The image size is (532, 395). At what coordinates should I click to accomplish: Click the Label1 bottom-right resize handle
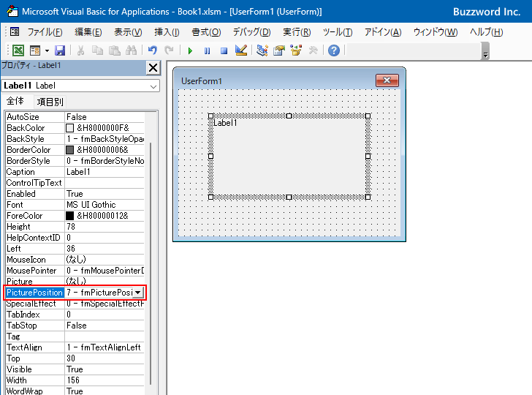(x=368, y=197)
